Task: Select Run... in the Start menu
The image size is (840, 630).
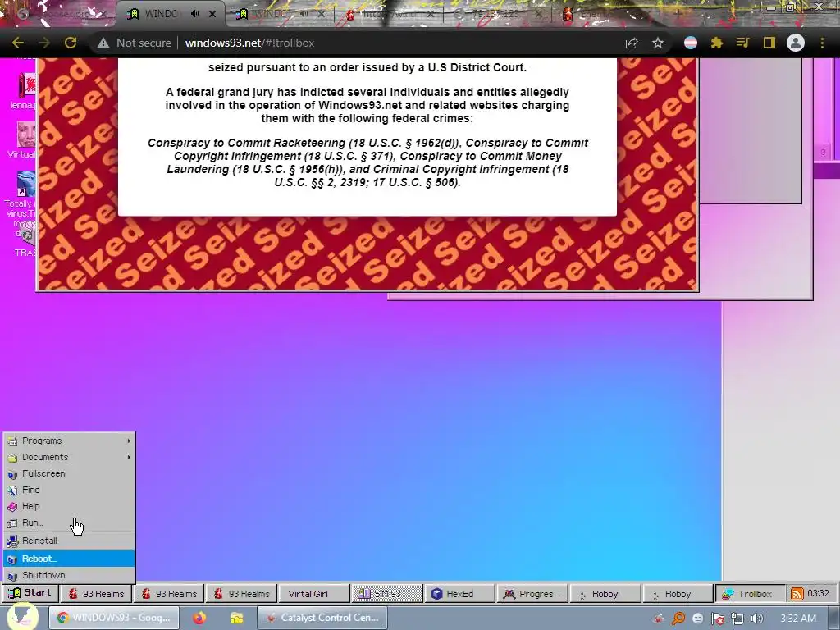Action: [x=69, y=523]
